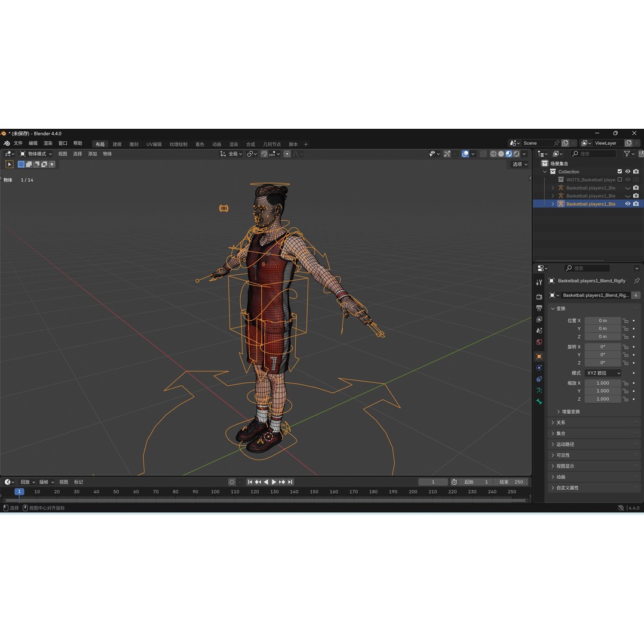Screen dimensions: 644x644
Task: Select the orange Object properties tab
Action: [x=539, y=356]
